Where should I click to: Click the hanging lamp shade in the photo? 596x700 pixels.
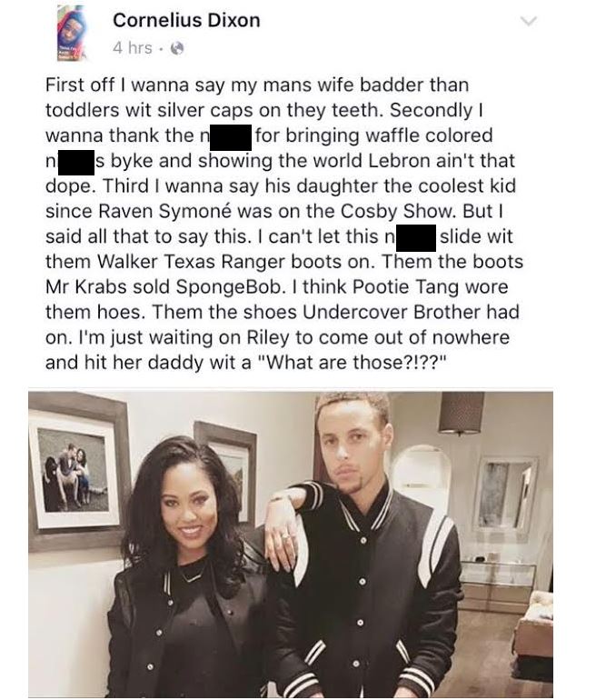click(462, 413)
